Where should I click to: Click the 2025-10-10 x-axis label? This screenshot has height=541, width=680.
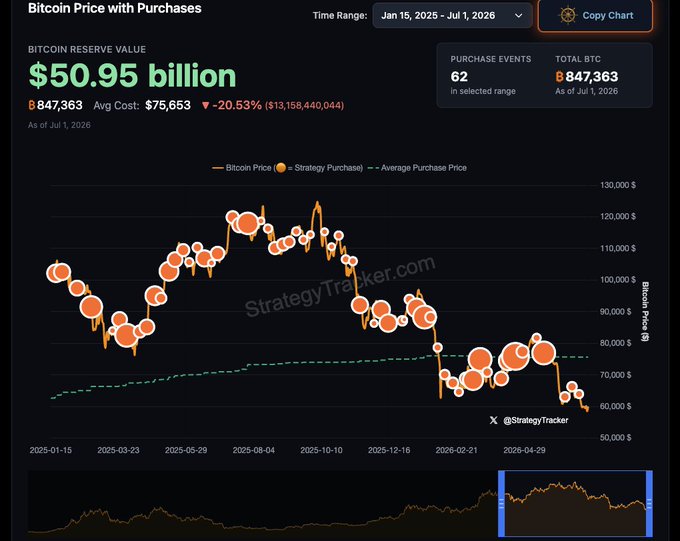[x=321, y=450]
